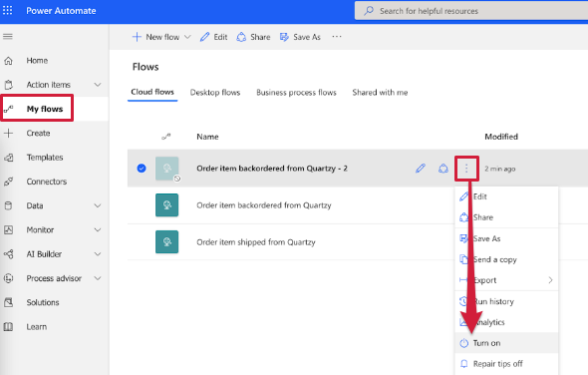Expand the Data section chevron
Image resolution: width=588 pixels, height=375 pixels.
click(x=98, y=205)
